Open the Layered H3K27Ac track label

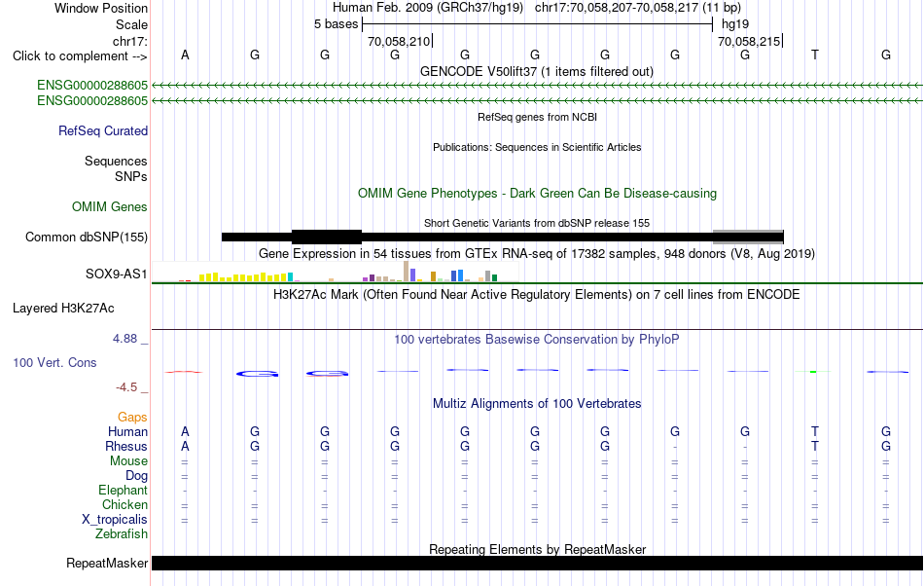click(x=63, y=309)
